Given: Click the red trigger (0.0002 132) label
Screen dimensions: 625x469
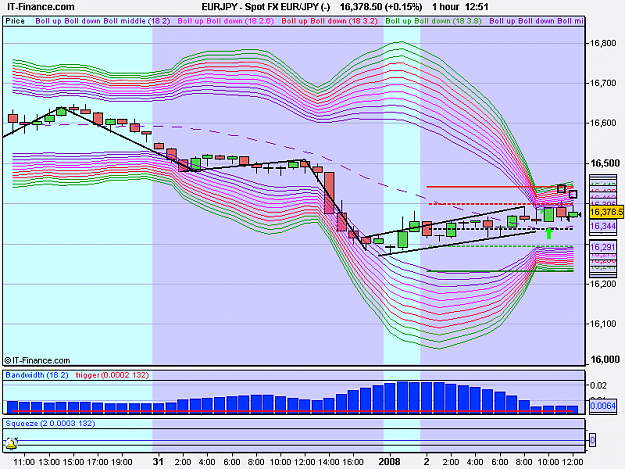Looking at the screenshot, I should (112, 375).
